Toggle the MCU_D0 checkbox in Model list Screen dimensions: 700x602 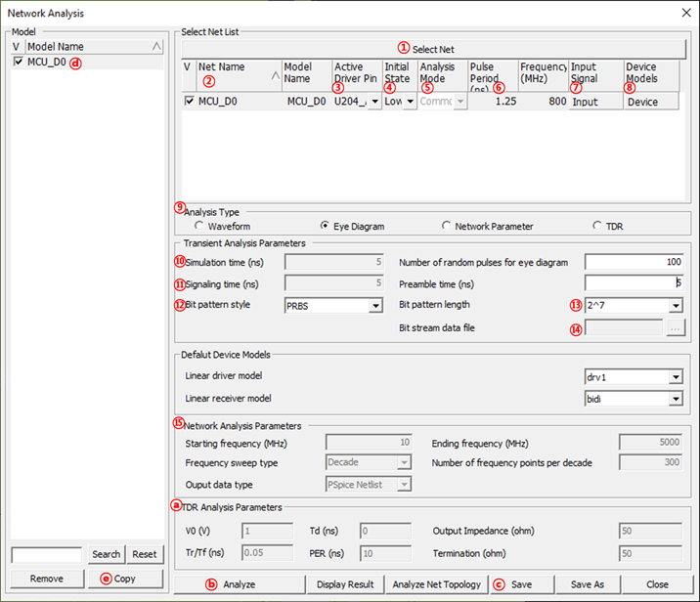tap(19, 63)
